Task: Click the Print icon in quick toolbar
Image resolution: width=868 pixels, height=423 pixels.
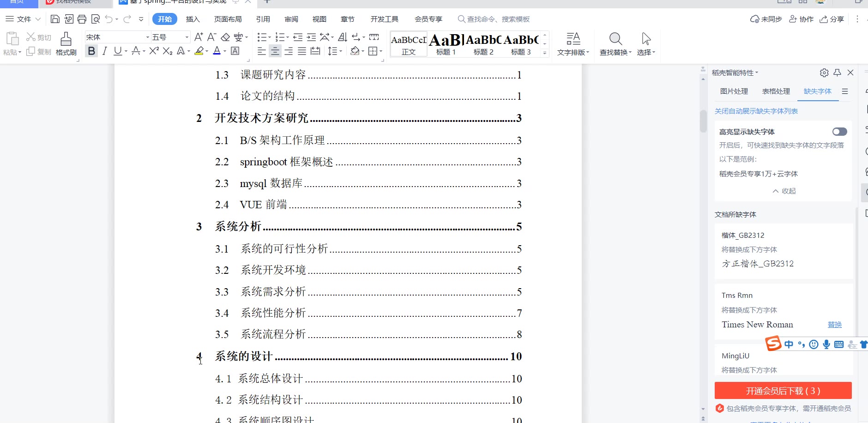Action: pyautogui.click(x=82, y=19)
